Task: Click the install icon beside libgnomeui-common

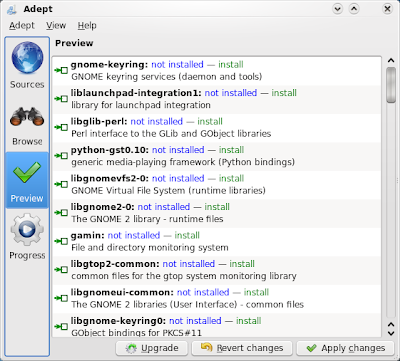Action: click(x=61, y=298)
